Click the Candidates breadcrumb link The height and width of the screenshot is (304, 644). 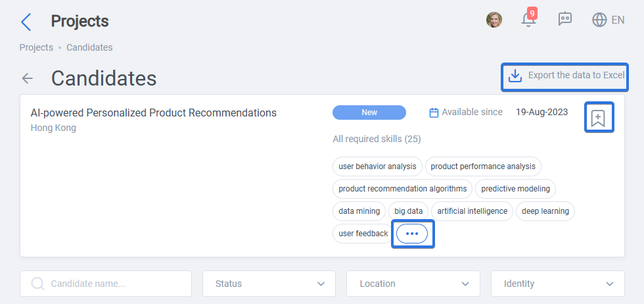[89, 47]
